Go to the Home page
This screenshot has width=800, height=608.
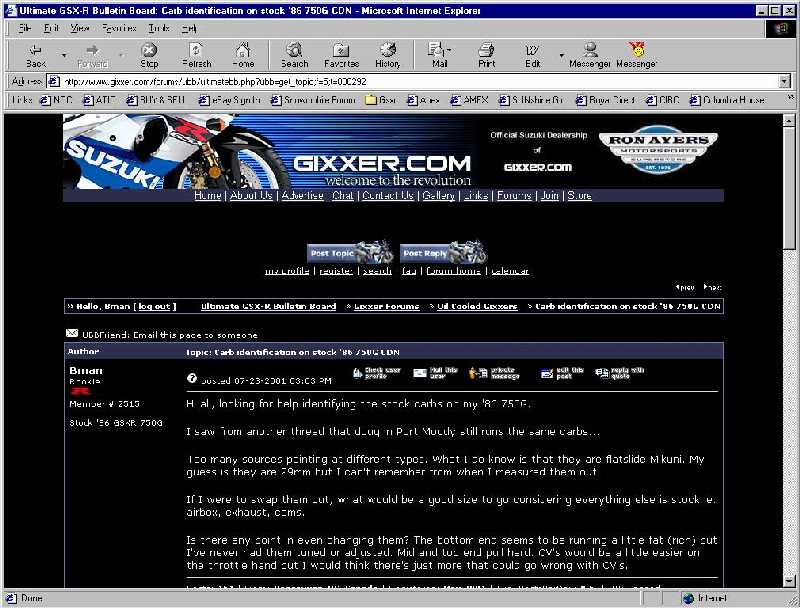[x=243, y=56]
